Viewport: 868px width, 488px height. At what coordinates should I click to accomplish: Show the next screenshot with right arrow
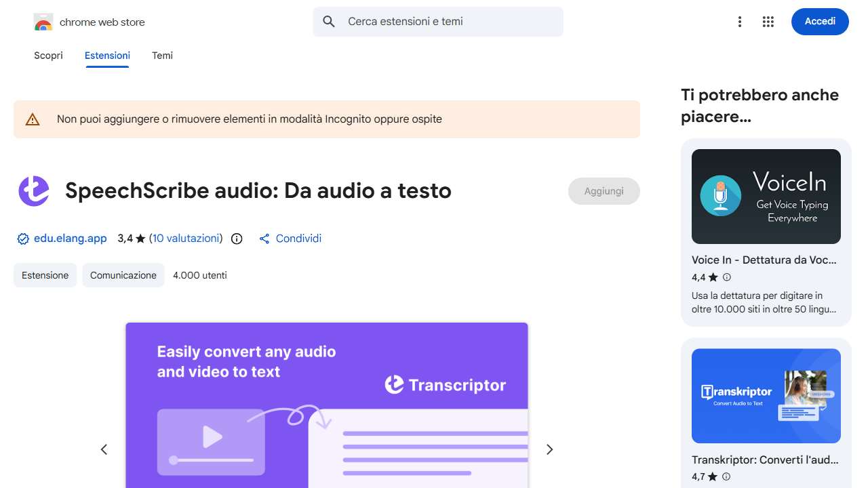coord(550,449)
